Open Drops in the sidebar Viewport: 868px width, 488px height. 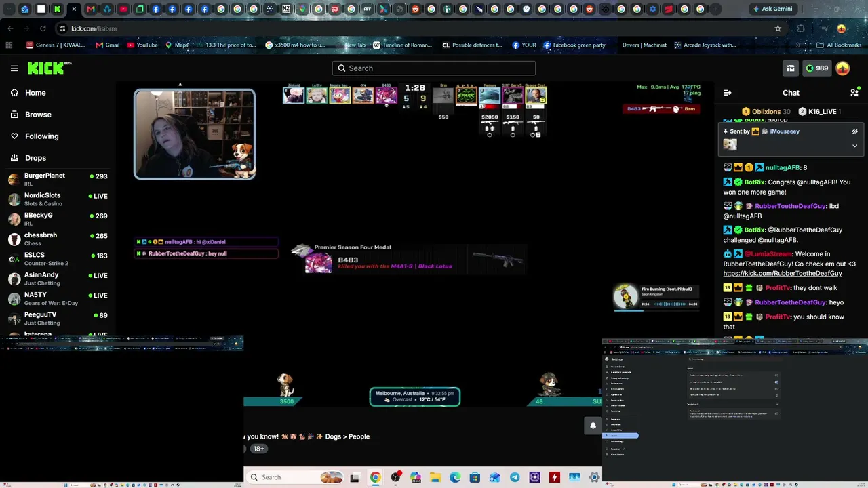35,158
